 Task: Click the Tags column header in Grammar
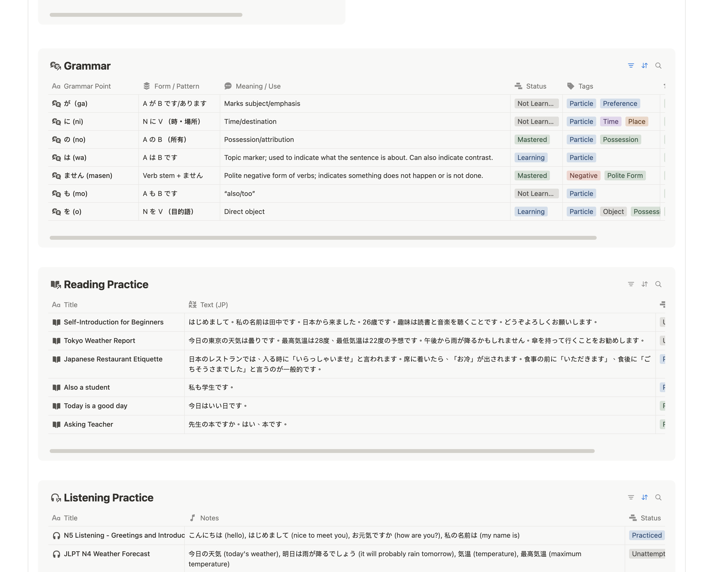[585, 86]
